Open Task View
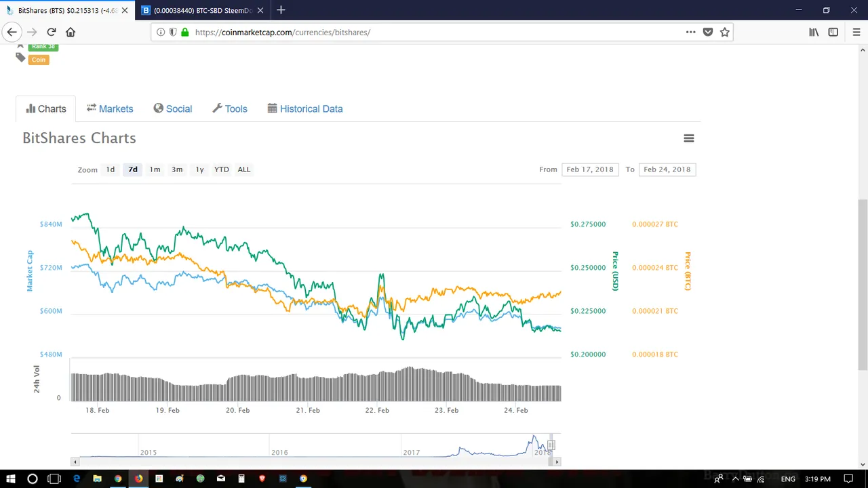Screen dimensions: 868x488 (x=54, y=479)
